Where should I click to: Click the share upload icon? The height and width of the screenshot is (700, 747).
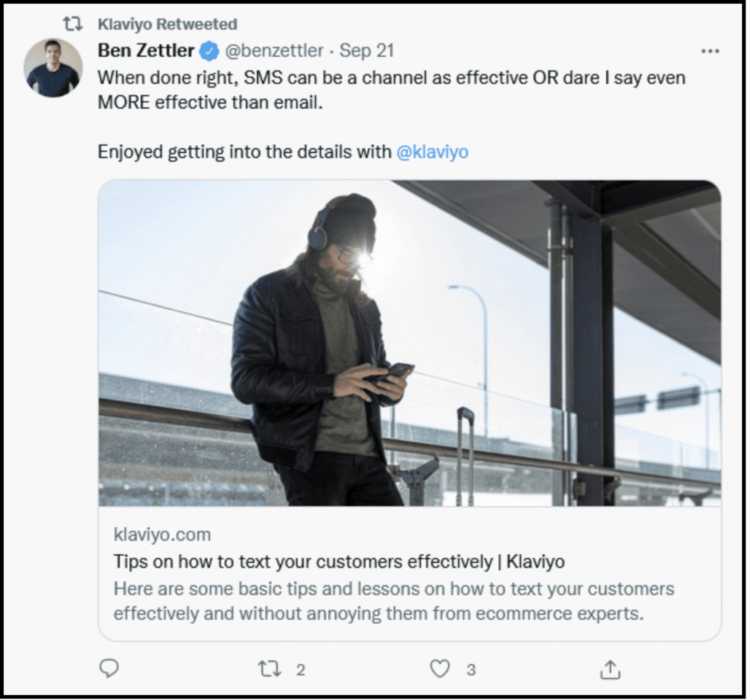click(x=611, y=669)
